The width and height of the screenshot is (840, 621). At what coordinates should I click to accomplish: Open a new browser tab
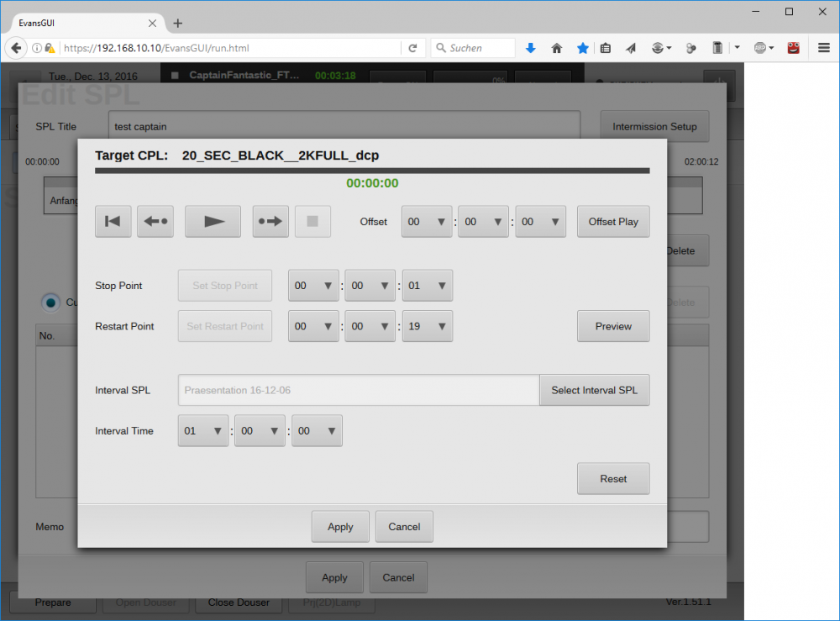178,23
